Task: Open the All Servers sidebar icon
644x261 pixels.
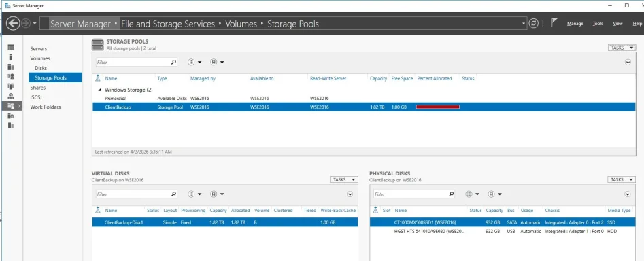Action: tap(11, 67)
